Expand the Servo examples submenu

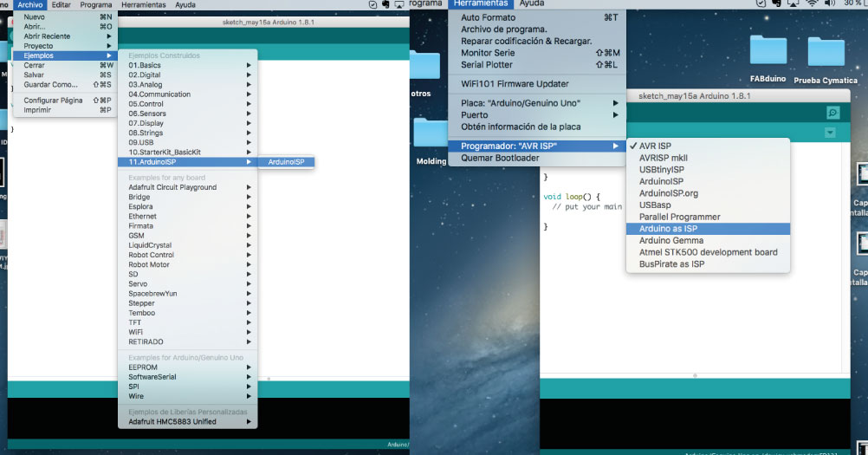tap(188, 284)
